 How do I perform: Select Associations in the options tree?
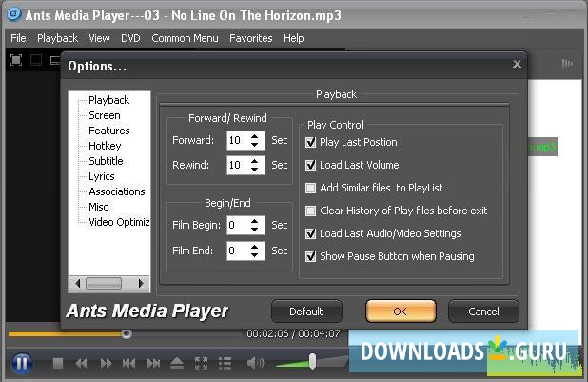[117, 191]
